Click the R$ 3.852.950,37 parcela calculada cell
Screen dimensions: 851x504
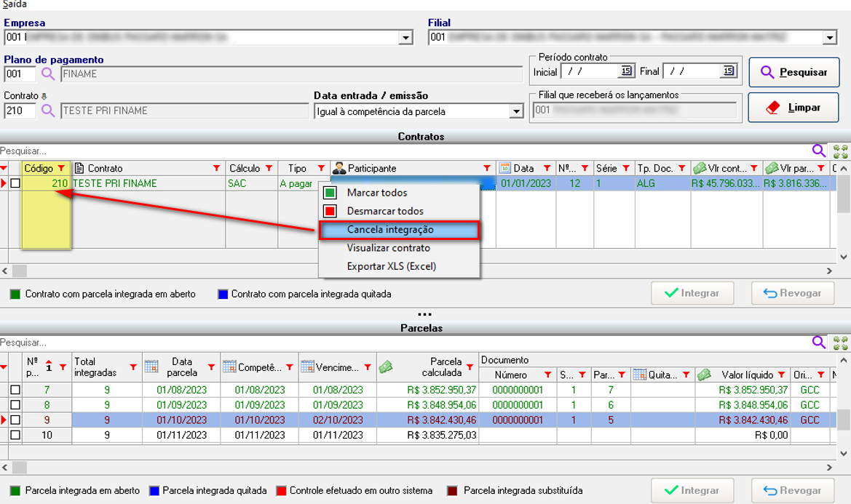[427, 390]
